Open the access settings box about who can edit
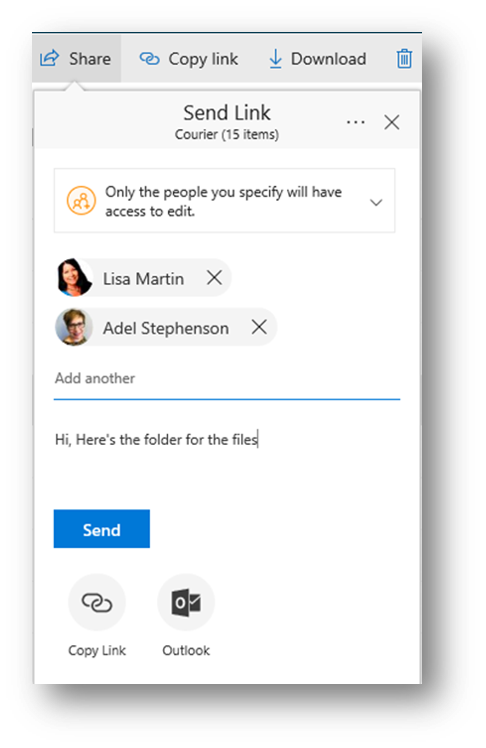The image size is (486, 748). point(224,201)
